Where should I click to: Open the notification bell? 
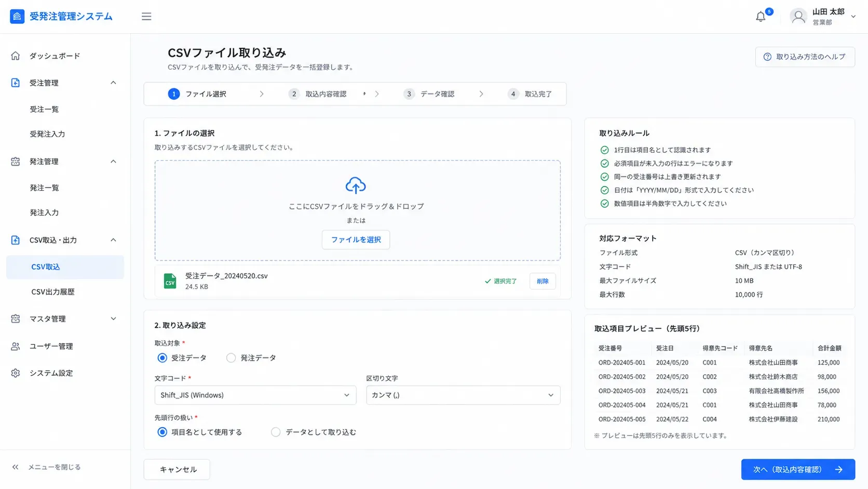point(761,17)
